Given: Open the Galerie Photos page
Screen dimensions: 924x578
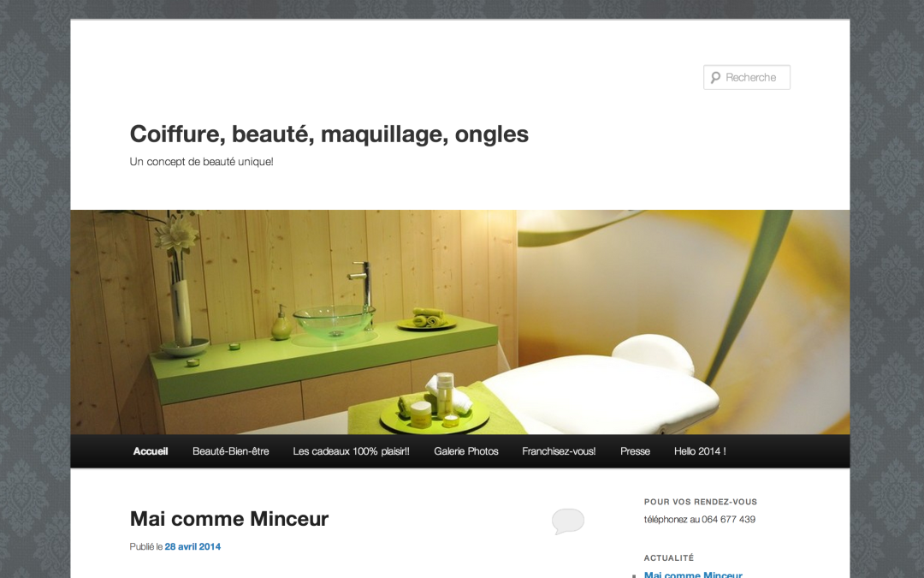Looking at the screenshot, I should coord(466,451).
